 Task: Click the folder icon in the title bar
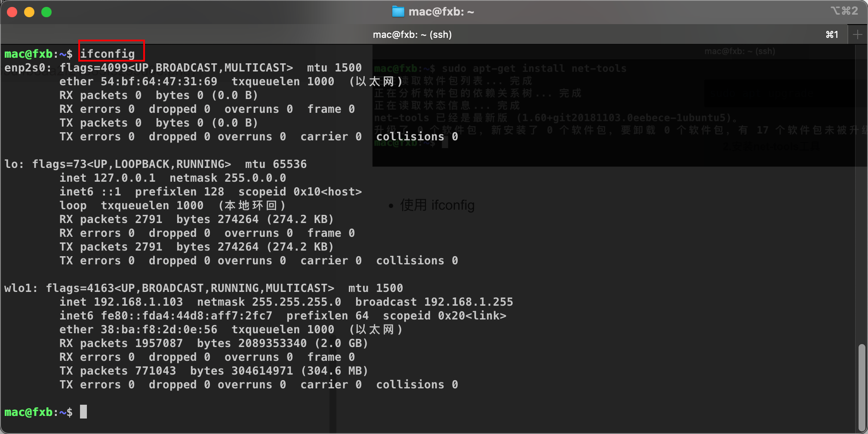pos(398,12)
